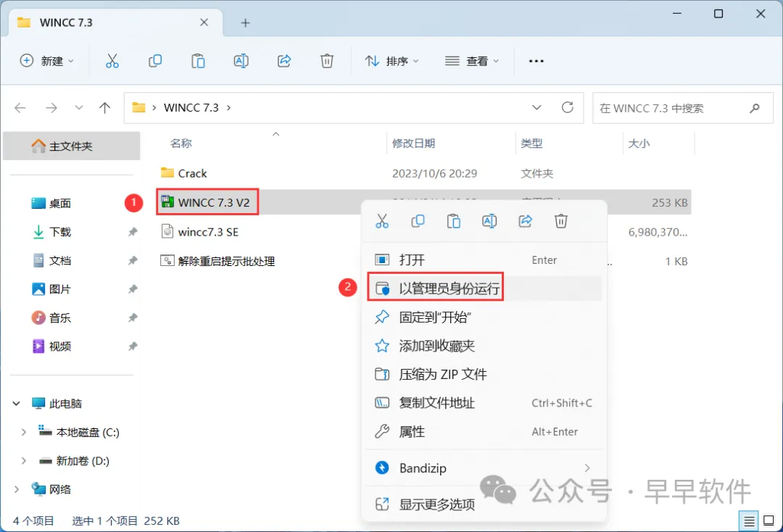Choose 显示更多选项 from context menu
Screen dimensions: 783x532
[484, 504]
